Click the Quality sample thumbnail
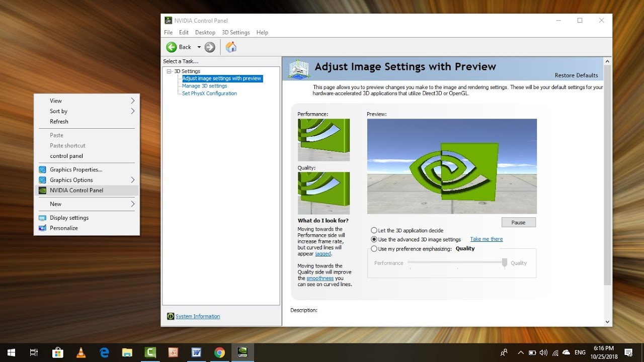Screen dimensions: 644x362 click(324, 193)
